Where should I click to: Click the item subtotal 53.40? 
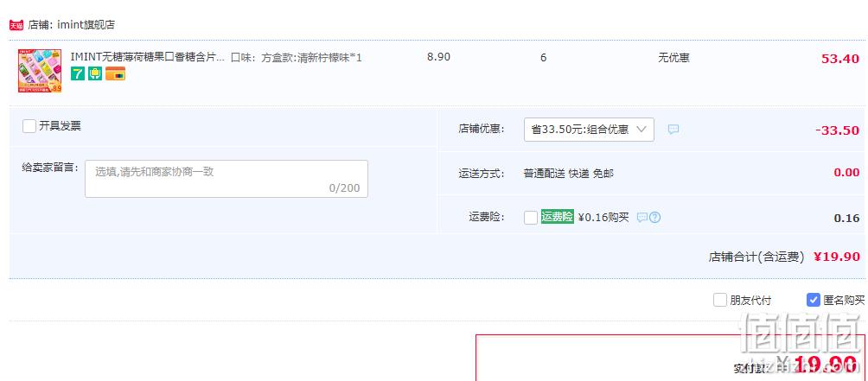point(840,59)
